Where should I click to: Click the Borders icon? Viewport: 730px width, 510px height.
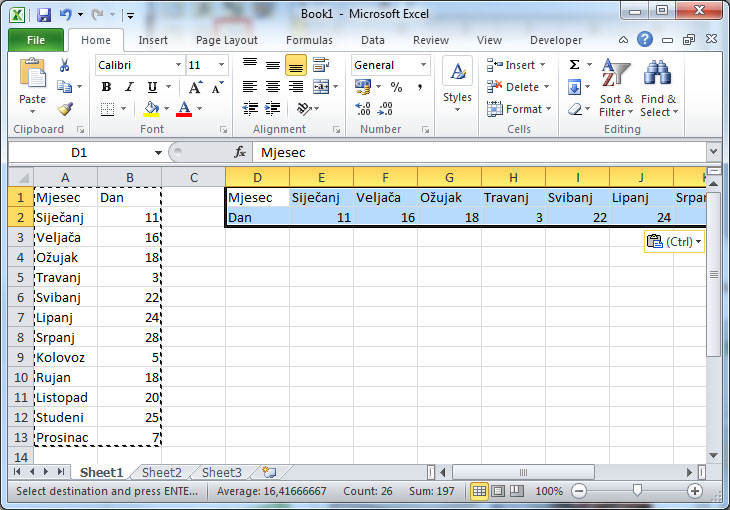tap(108, 109)
